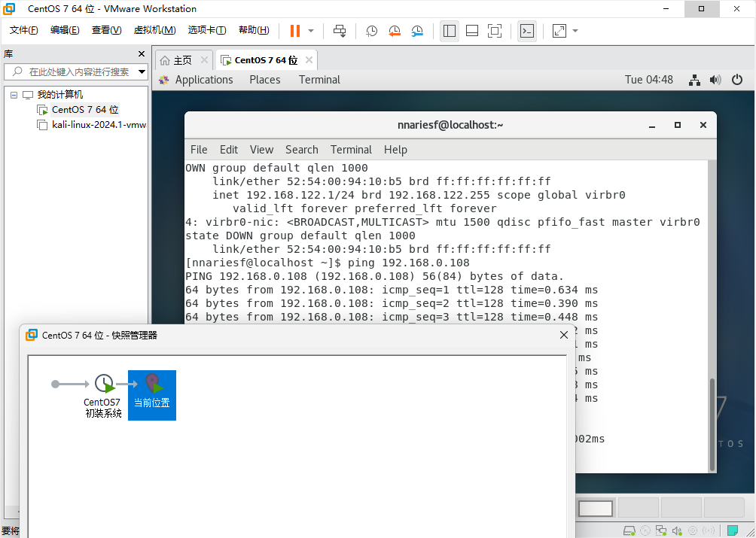Open Snapshot Manager via the wrench-clock icon

click(417, 31)
